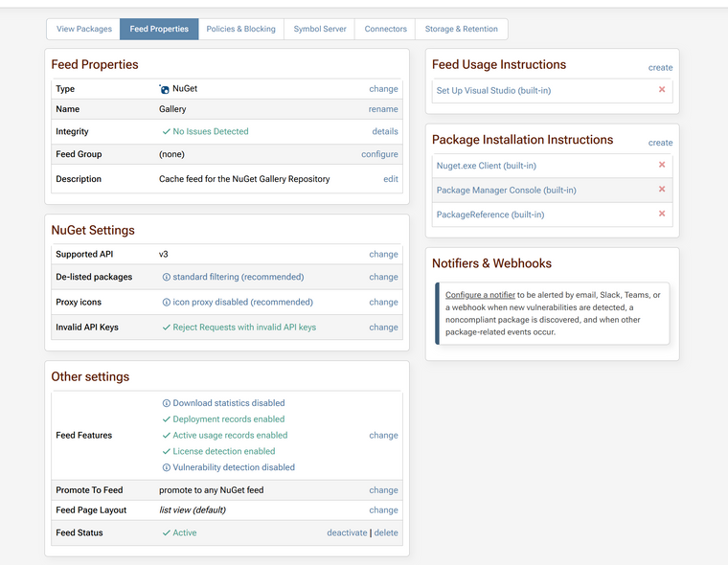The image size is (728, 565).
Task: Switch to the View Packages tab
Action: pos(84,29)
